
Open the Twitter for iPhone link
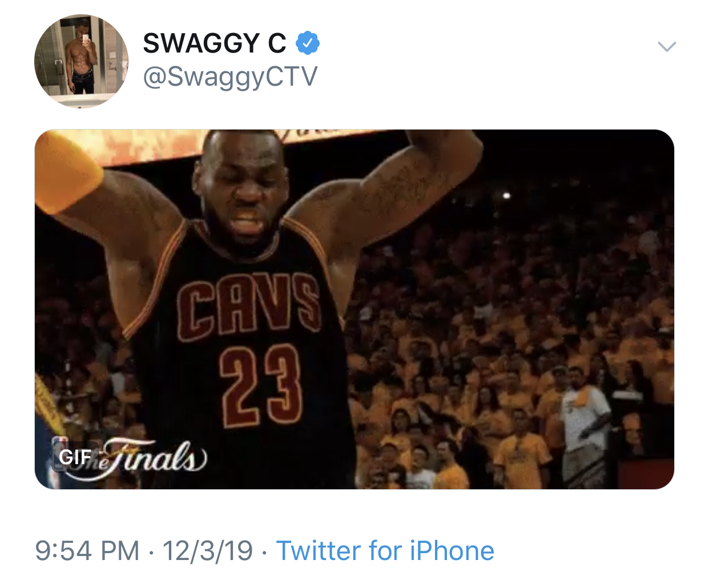(385, 551)
